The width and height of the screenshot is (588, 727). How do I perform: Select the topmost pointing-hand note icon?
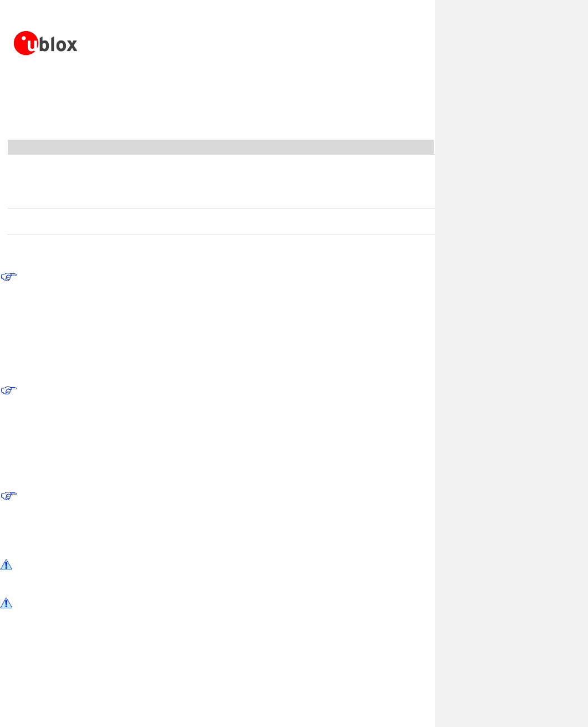(x=9, y=277)
